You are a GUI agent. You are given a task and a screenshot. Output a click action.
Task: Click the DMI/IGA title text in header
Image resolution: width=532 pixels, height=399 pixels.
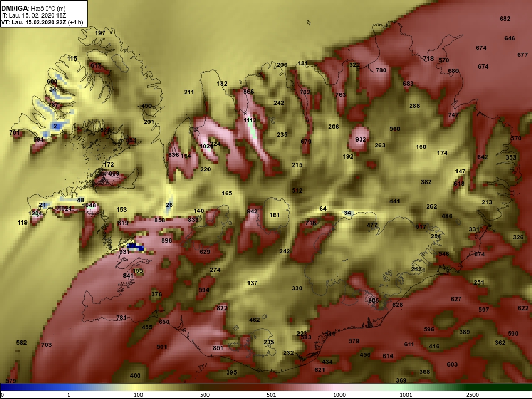click(14, 9)
